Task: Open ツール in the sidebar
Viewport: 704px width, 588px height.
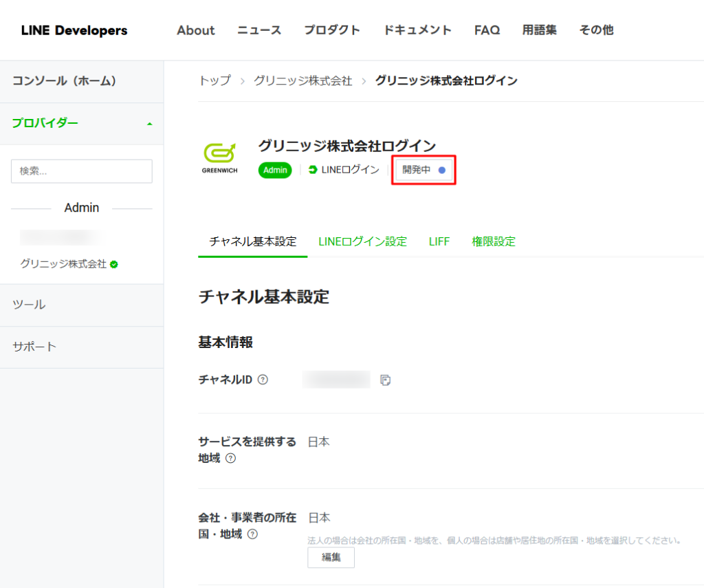Action: (82, 305)
